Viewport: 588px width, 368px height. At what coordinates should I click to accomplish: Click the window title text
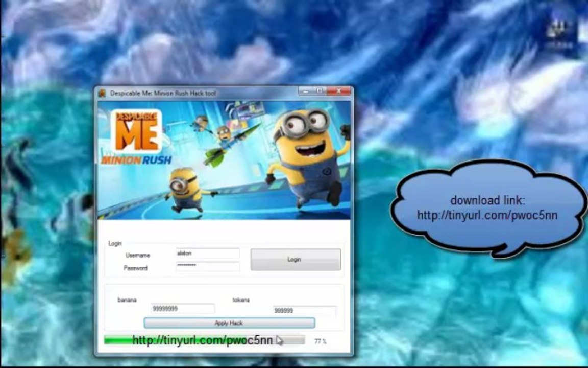tap(163, 93)
